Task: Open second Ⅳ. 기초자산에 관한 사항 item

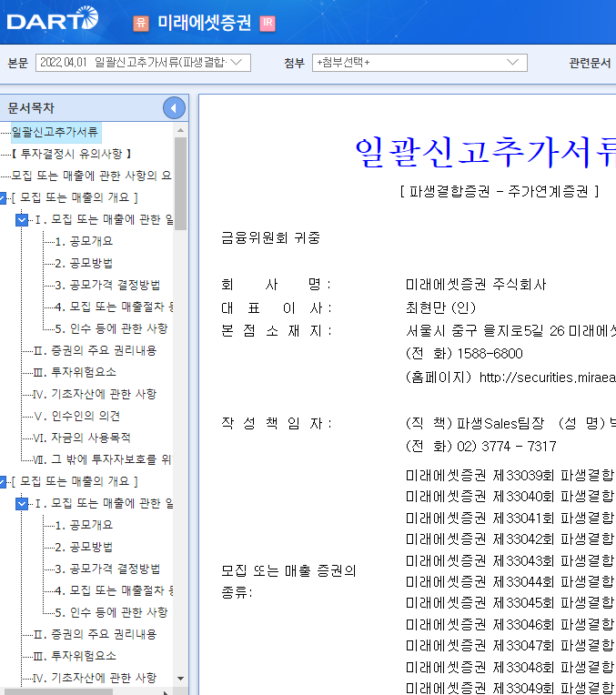Action: click(95, 678)
